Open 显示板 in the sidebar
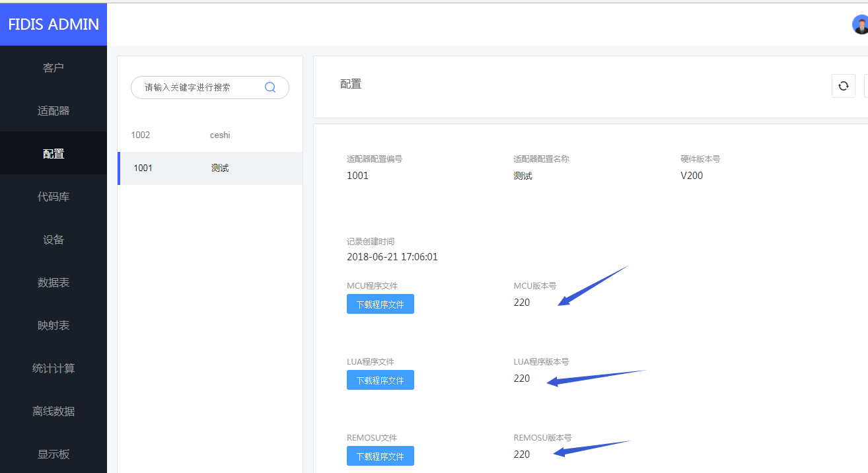This screenshot has width=868, height=473. (54, 455)
